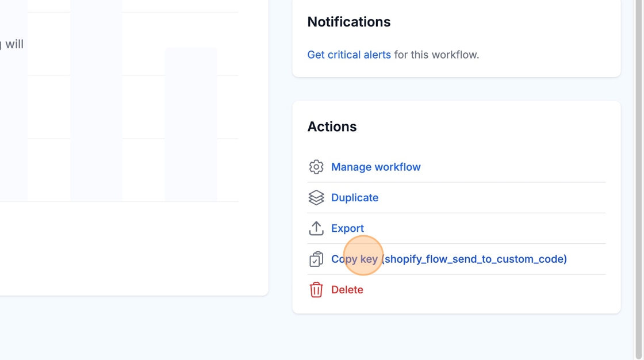644x360 pixels.
Task: Select the Duplicate action link
Action: pyautogui.click(x=354, y=198)
